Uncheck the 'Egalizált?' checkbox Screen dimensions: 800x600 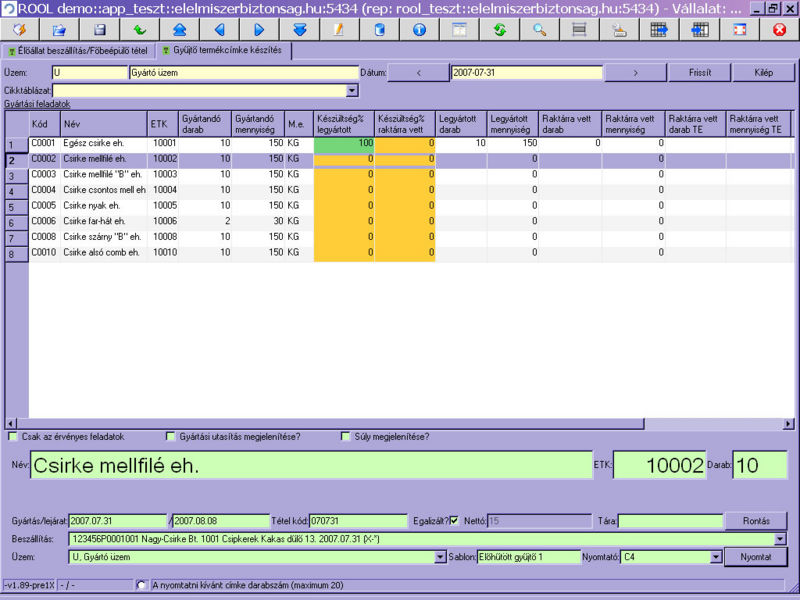[x=454, y=520]
